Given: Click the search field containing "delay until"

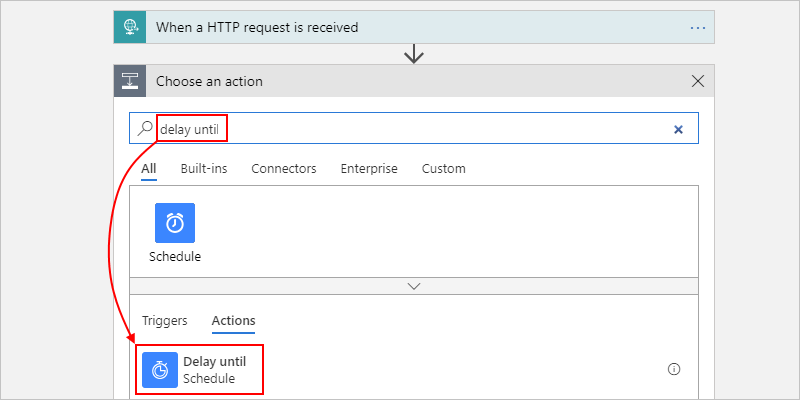Looking at the screenshot, I should [x=400, y=129].
